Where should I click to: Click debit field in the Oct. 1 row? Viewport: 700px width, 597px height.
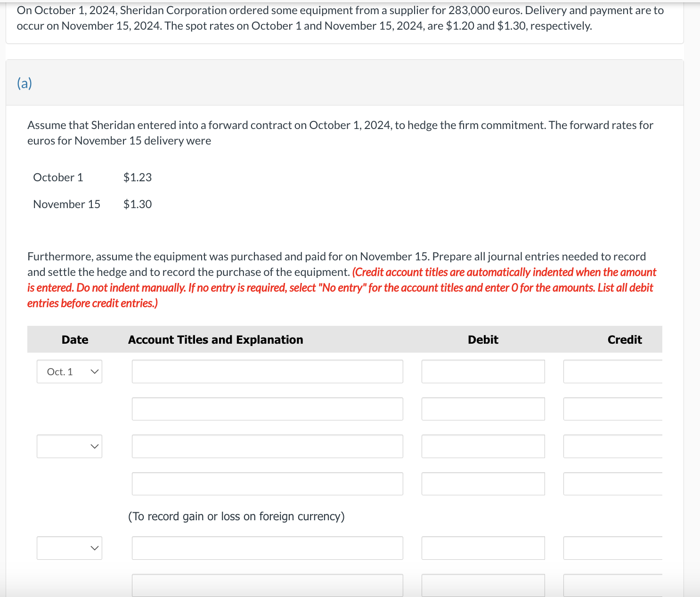coord(483,371)
